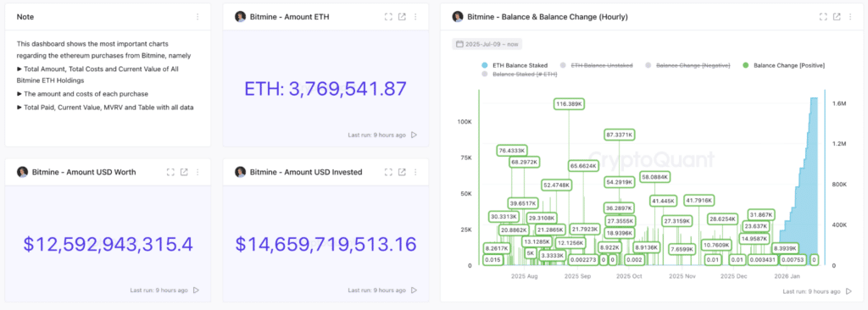
Task: Click the 41.7916K data label
Action: 699,201
